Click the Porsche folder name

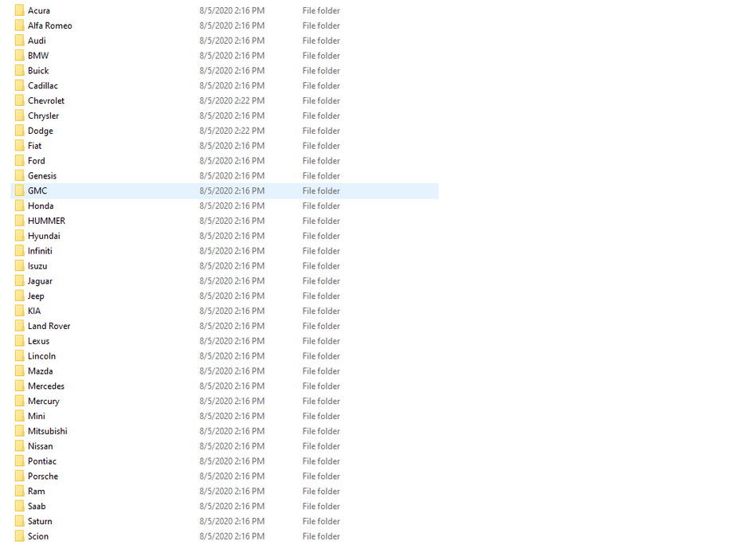coord(43,476)
